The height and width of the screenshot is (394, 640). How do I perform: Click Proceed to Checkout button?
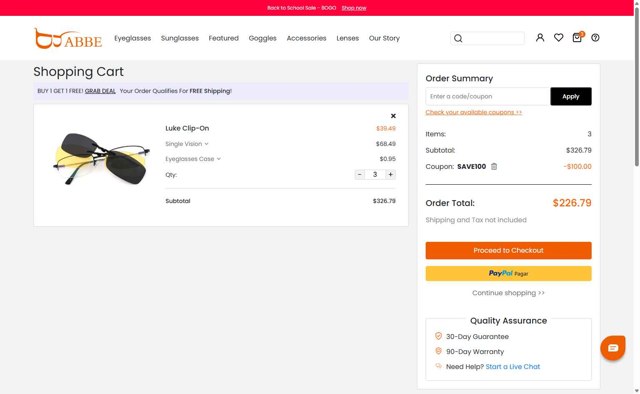508,250
